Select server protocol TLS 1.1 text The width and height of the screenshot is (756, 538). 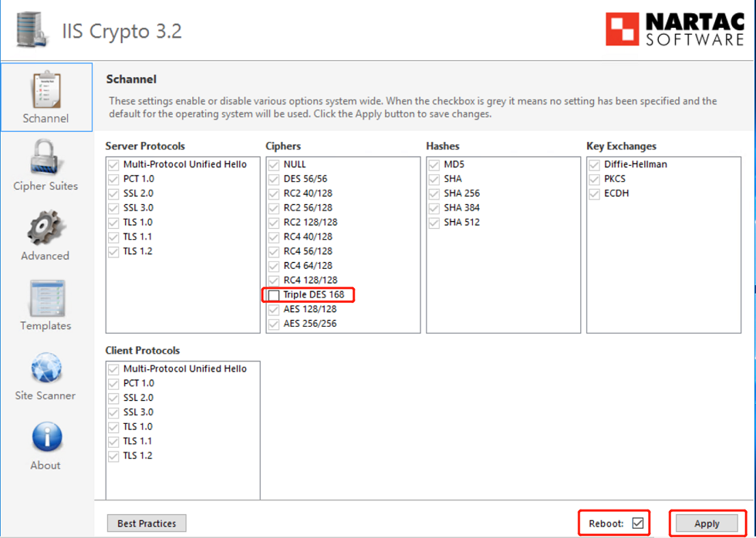[138, 237]
